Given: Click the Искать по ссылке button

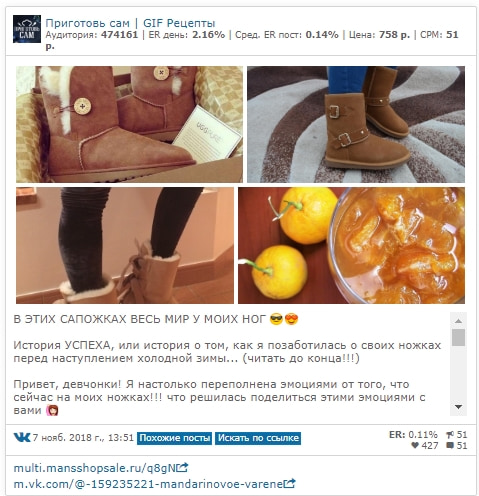Looking at the screenshot, I should 258,438.
